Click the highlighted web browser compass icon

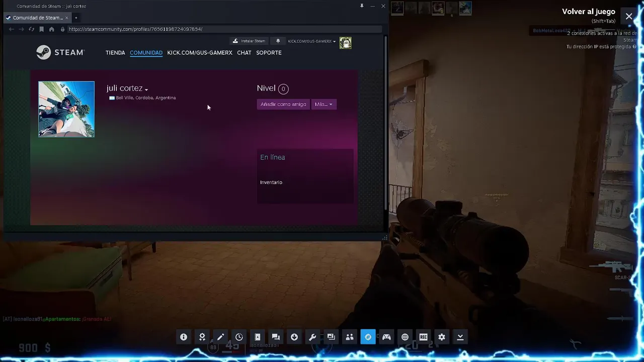[368, 337]
